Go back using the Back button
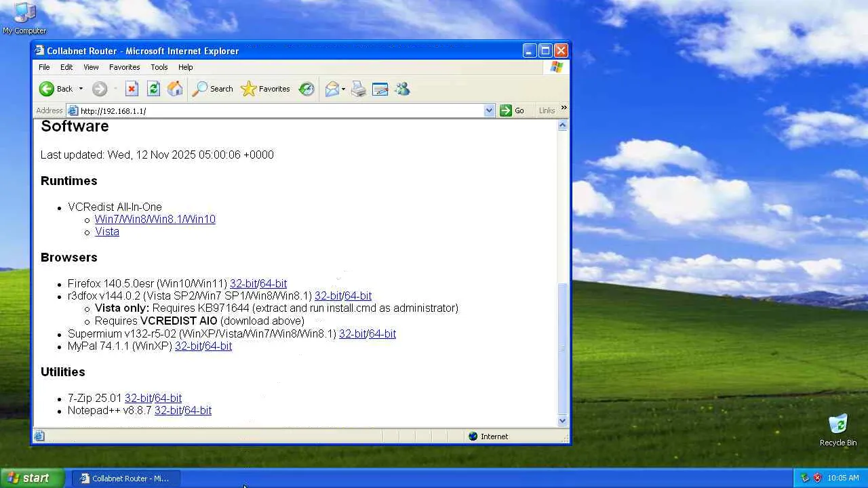868x488 pixels. [56, 89]
